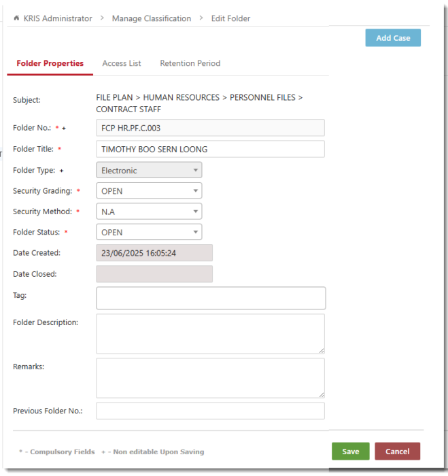Open the Security Method dropdown
This screenshot has width=448, height=476.
tap(149, 211)
